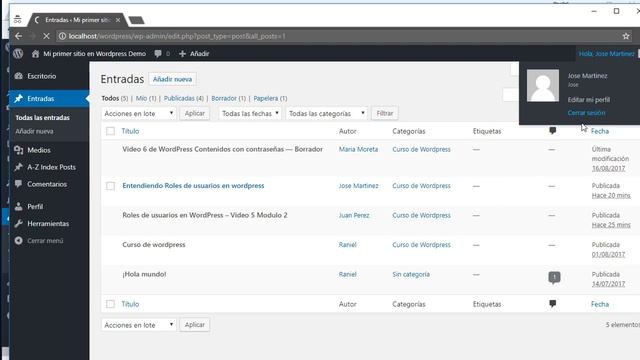Filter posts by Mío (1)
Image resolution: width=640 pixels, height=360 pixels.
coord(146,98)
